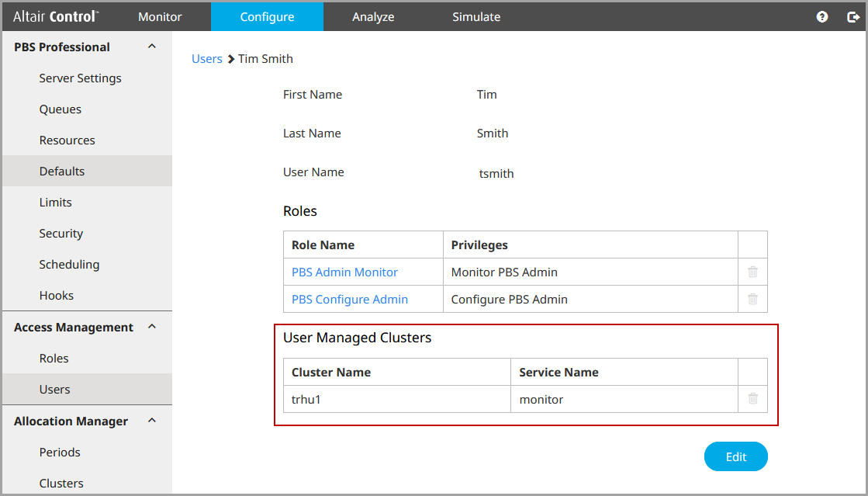Switch to the Analyze tab
This screenshot has width=868, height=496.
pyautogui.click(x=373, y=16)
